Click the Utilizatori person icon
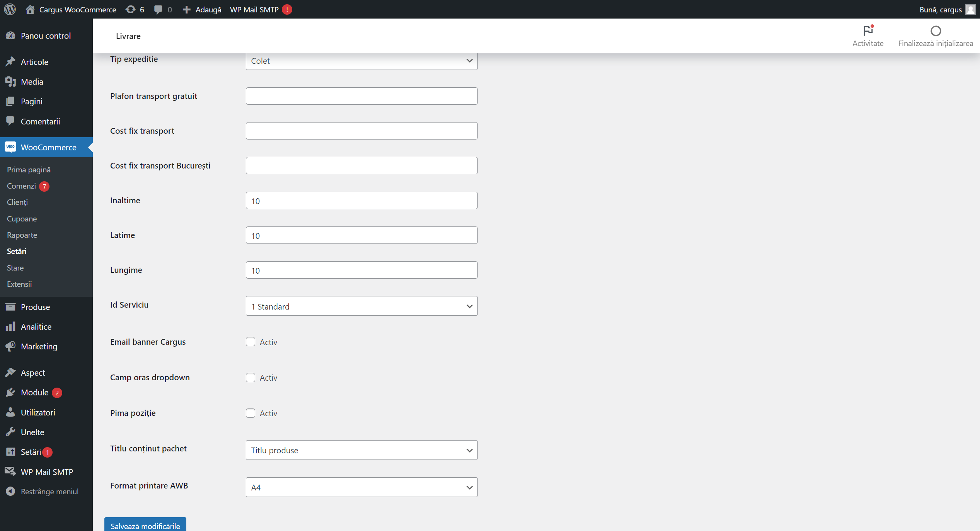 coord(10,412)
